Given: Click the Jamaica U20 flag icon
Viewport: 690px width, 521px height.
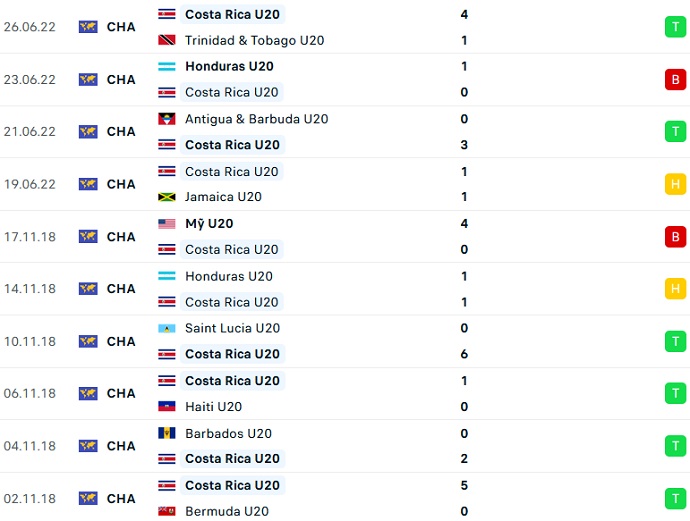Looking at the screenshot, I should click(167, 198).
